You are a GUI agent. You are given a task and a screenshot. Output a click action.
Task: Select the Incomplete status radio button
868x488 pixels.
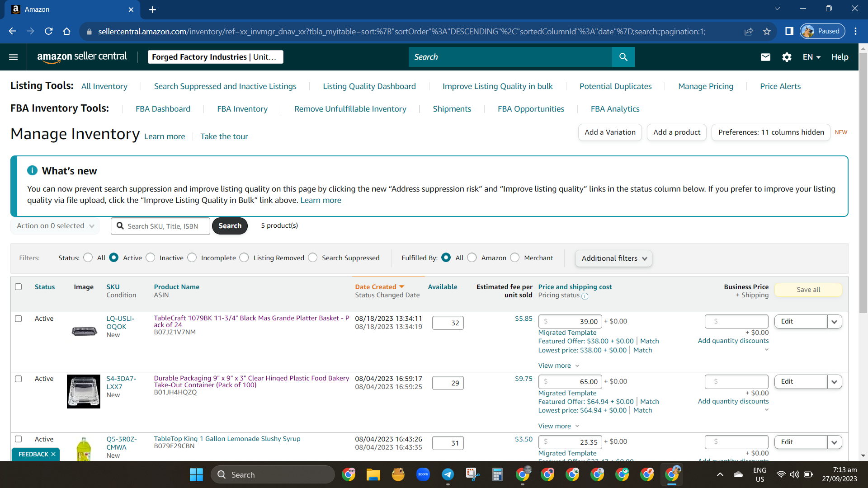click(x=192, y=258)
